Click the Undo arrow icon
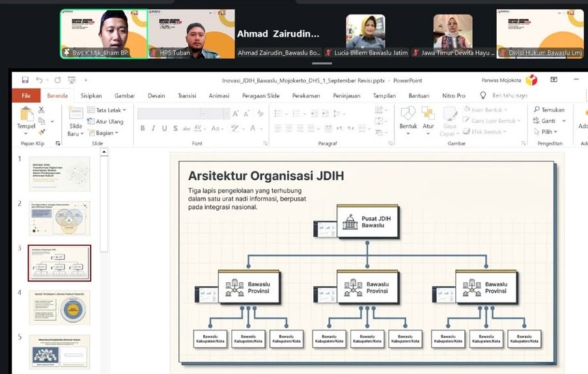 pyautogui.click(x=39, y=80)
